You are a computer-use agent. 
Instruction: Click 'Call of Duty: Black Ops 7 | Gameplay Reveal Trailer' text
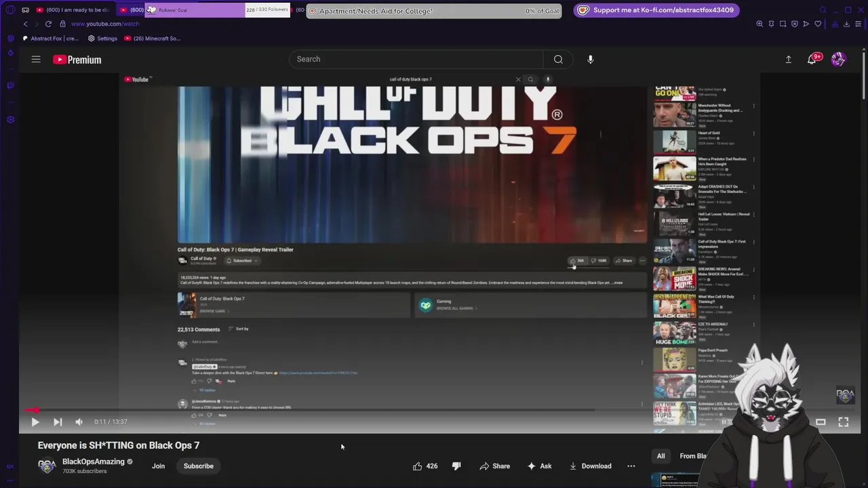pos(235,249)
